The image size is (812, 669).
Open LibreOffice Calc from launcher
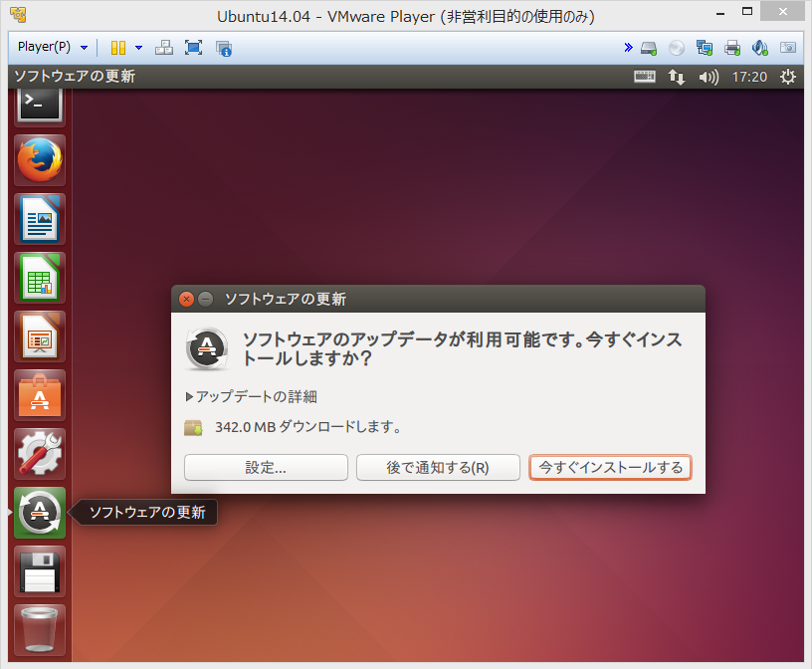coord(40,278)
